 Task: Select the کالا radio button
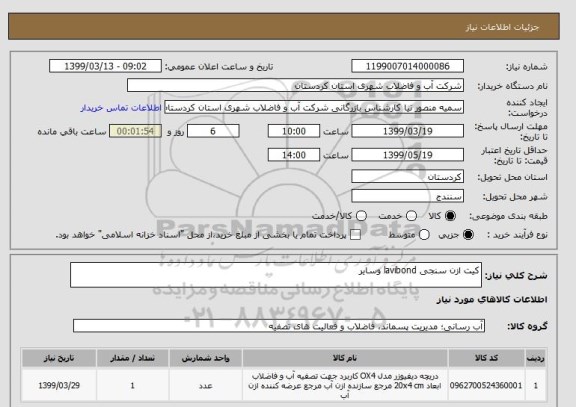(450, 216)
